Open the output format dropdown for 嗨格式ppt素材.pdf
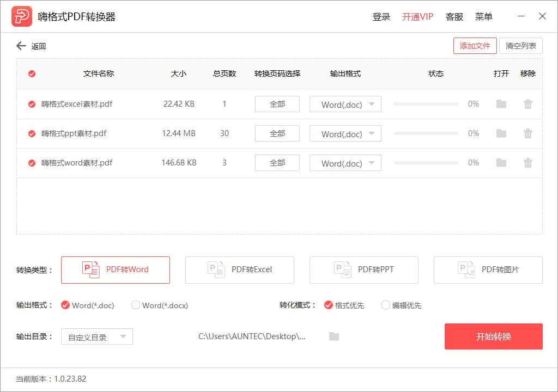This screenshot has height=392, width=558. coord(344,133)
